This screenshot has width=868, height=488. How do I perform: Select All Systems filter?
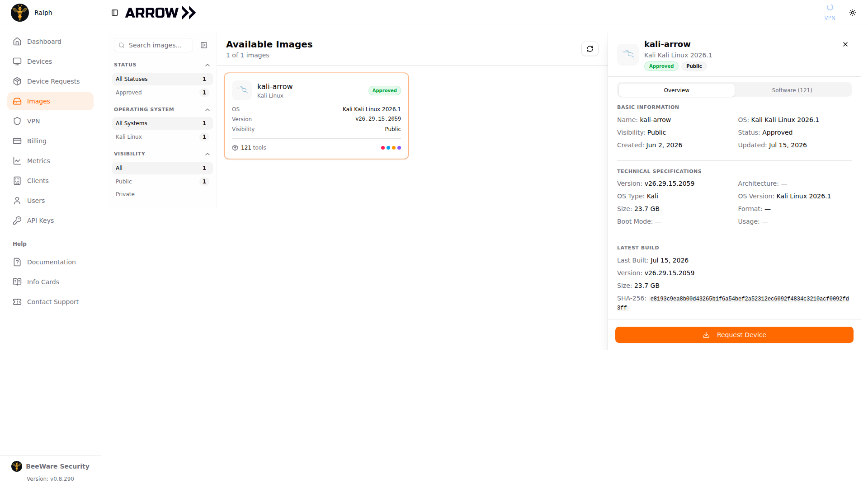(x=162, y=123)
